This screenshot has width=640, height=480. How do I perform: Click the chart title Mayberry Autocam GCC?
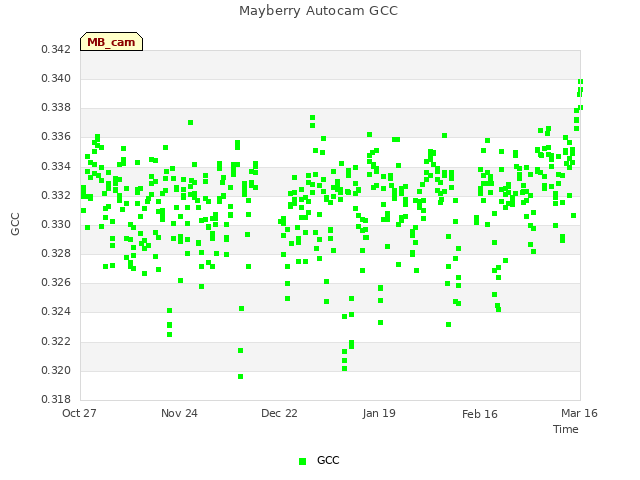[318, 11]
